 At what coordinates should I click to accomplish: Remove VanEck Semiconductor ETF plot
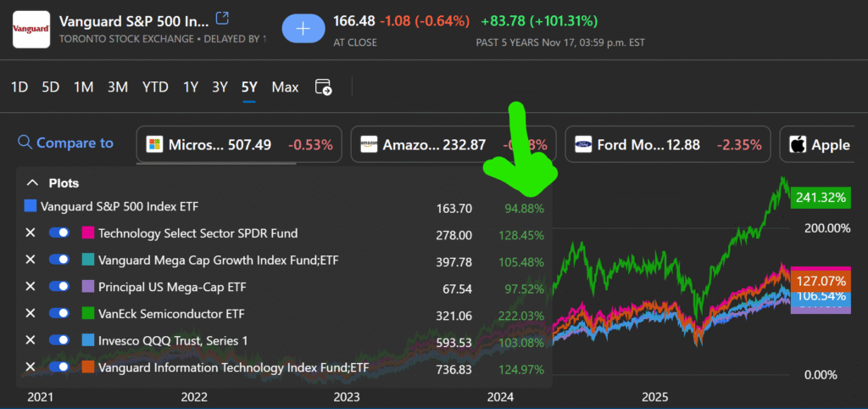(31, 313)
